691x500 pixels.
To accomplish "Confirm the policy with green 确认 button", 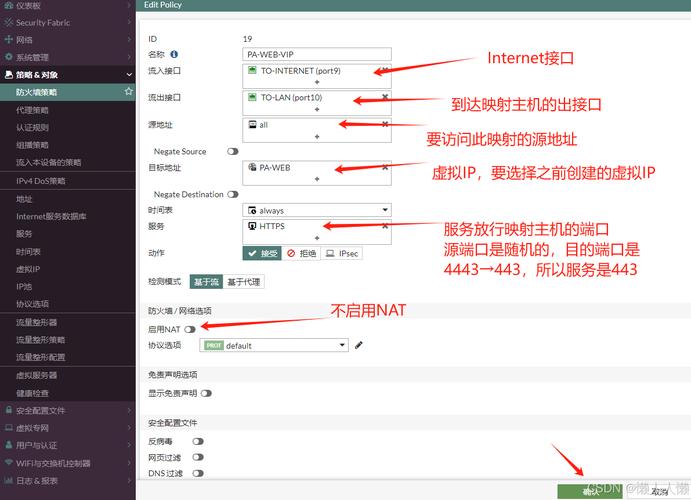I will (590, 492).
